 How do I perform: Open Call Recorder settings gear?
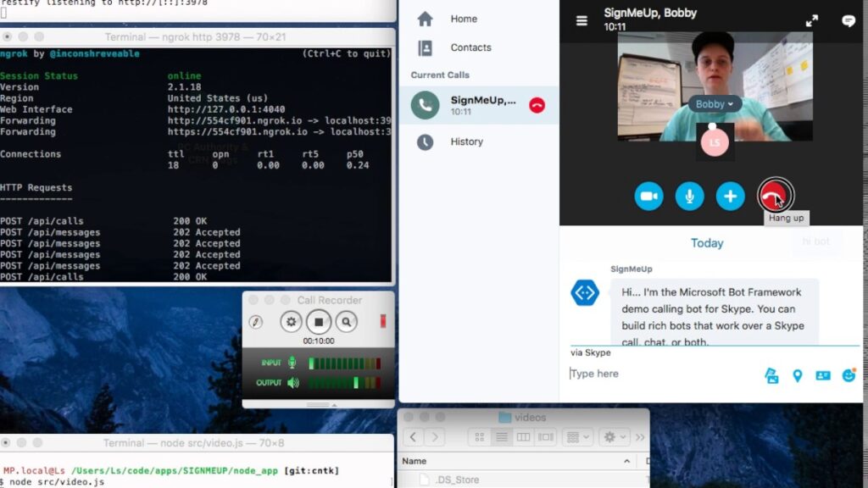pos(291,321)
